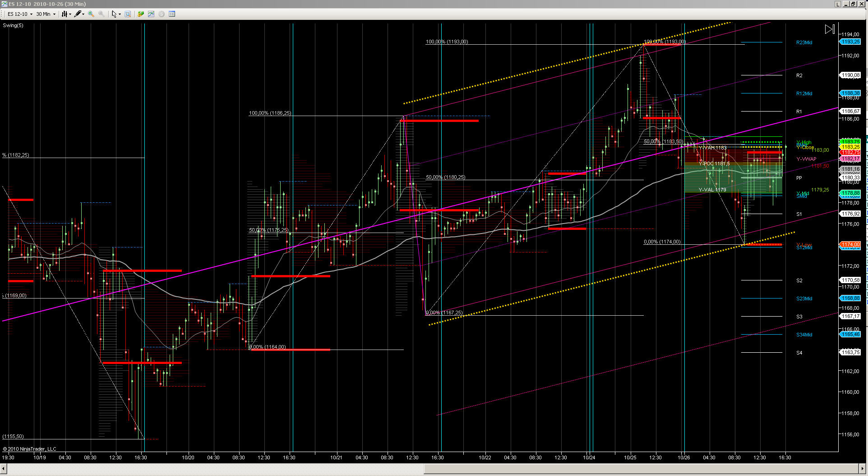Click the white 1163,75 price marker
The width and height of the screenshot is (868, 476).
coord(850,352)
